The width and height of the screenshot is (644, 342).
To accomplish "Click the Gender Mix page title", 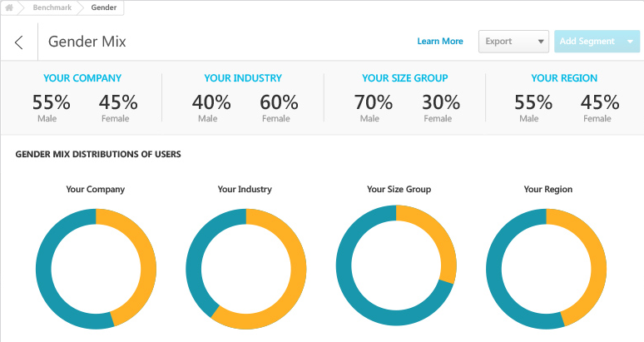I will [x=87, y=42].
